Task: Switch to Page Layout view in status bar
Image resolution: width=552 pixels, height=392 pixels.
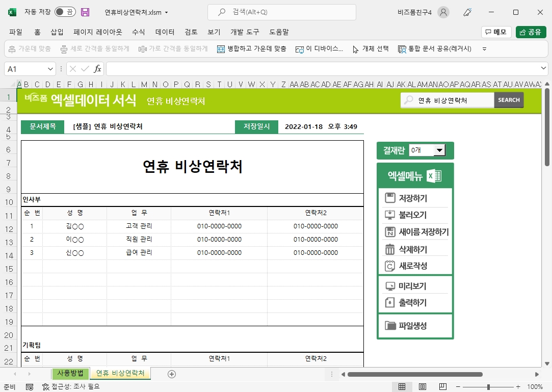Action: [x=422, y=387]
